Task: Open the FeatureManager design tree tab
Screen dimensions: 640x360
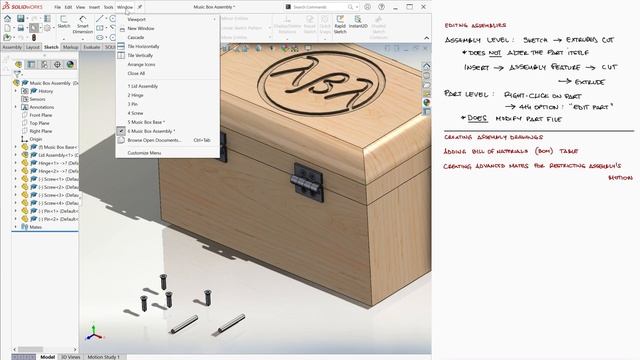Action: pos(18,64)
